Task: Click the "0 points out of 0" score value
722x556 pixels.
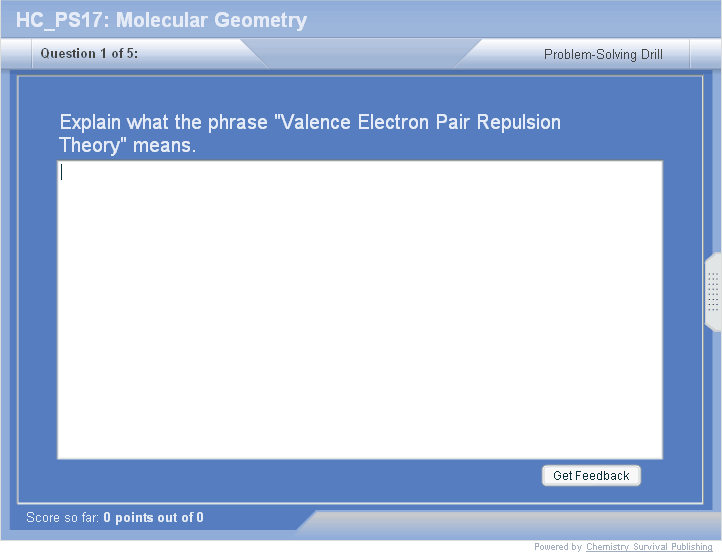Action: tap(153, 517)
